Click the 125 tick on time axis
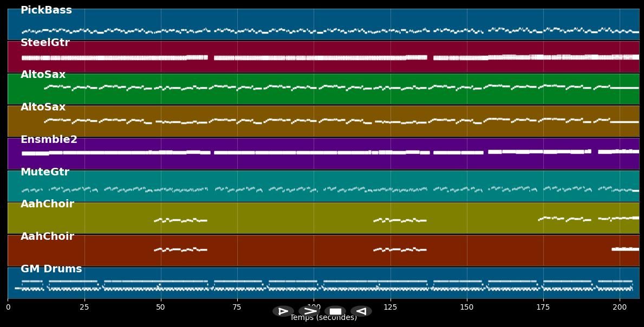Viewport: 644px width, 327px height. click(390, 307)
